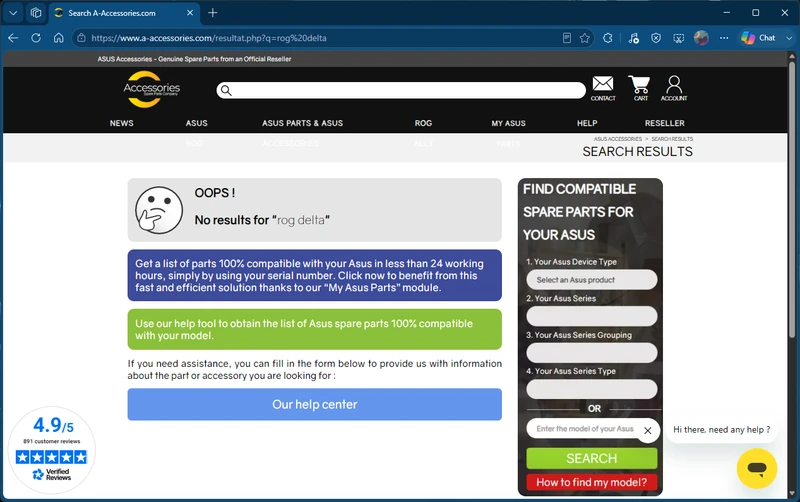This screenshot has height=502, width=800.
Task: Click the thinking face emoji image
Action: [x=159, y=210]
